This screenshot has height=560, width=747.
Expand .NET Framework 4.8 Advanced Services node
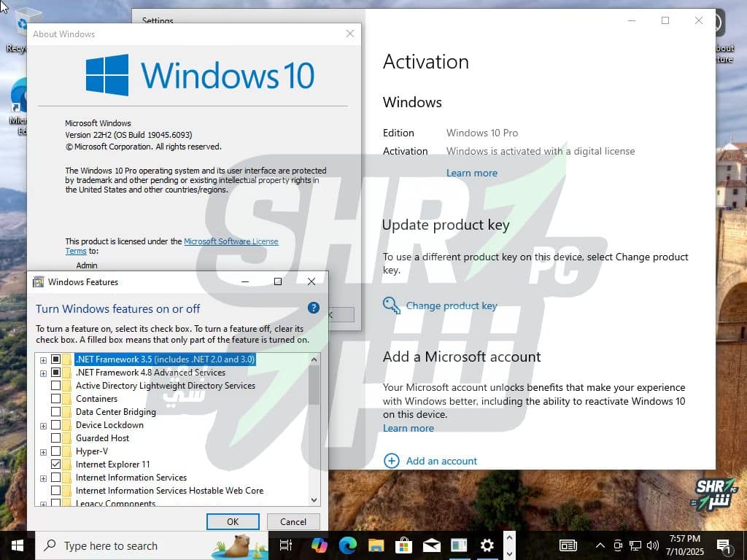point(43,373)
